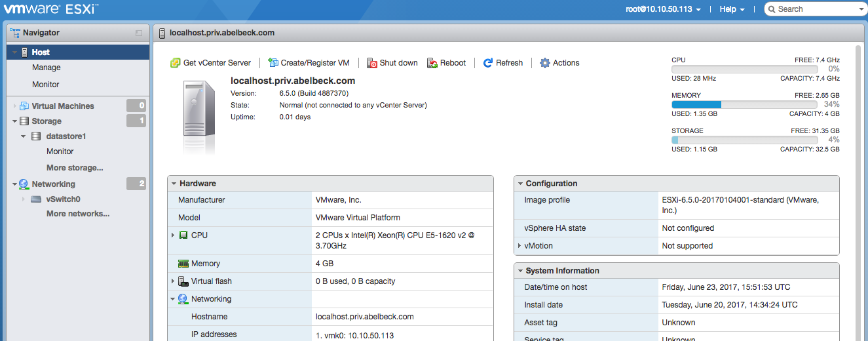Collapse the System Information panel
Image resolution: width=868 pixels, height=341 pixels.
point(519,271)
